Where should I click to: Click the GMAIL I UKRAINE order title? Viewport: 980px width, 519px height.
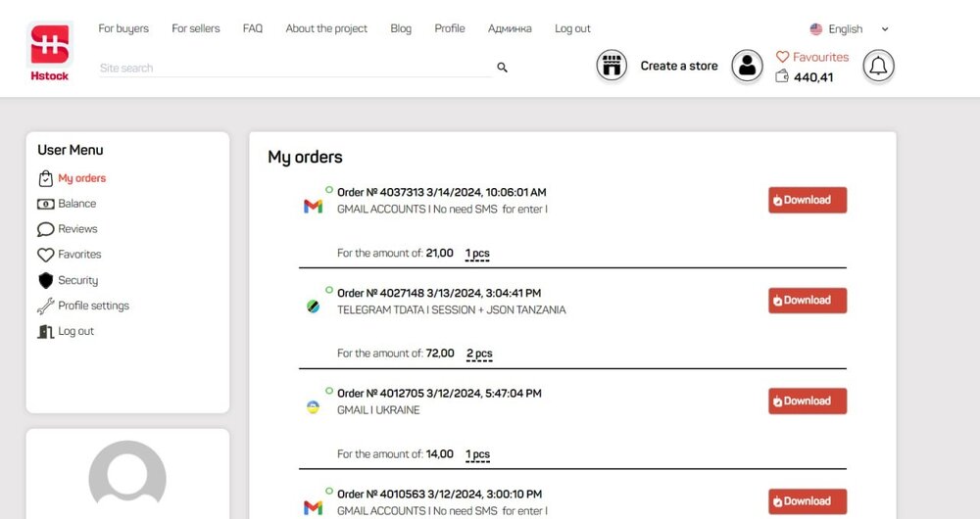pos(378,410)
